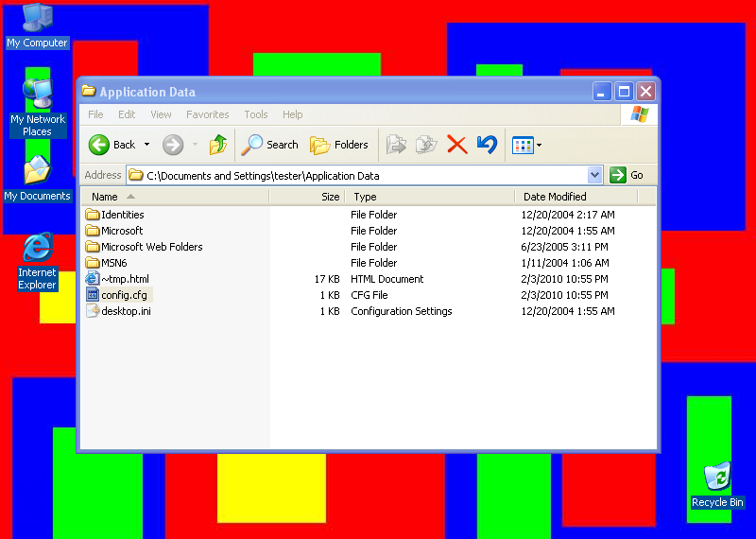This screenshot has height=539, width=756.
Task: Click the 'desktop.ini' file name text
Action: tap(126, 311)
